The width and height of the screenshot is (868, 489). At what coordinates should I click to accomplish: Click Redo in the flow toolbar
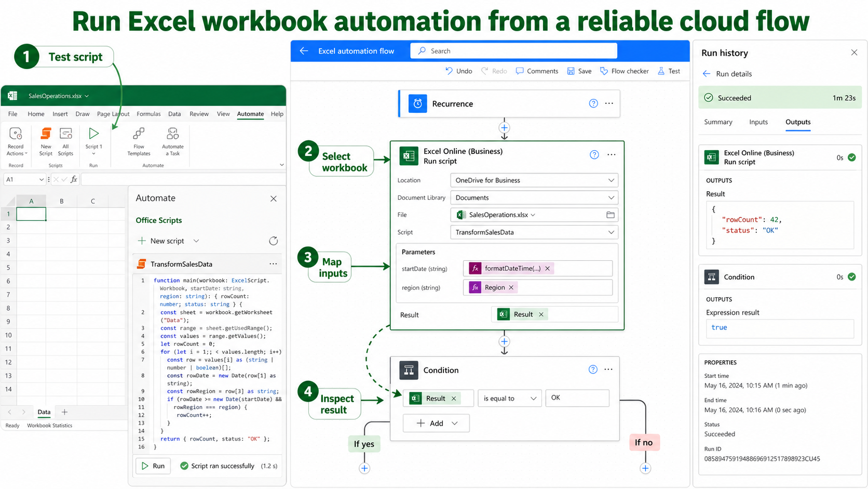pos(494,71)
